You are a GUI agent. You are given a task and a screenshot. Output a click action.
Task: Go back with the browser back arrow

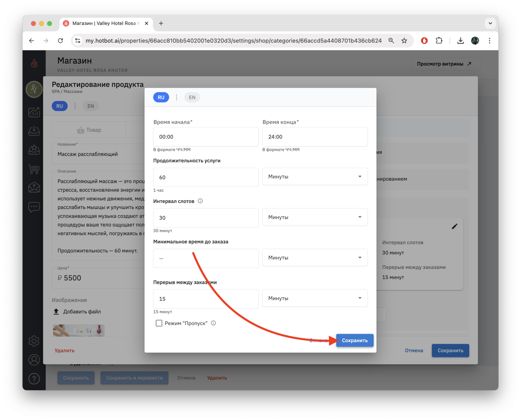pyautogui.click(x=32, y=41)
